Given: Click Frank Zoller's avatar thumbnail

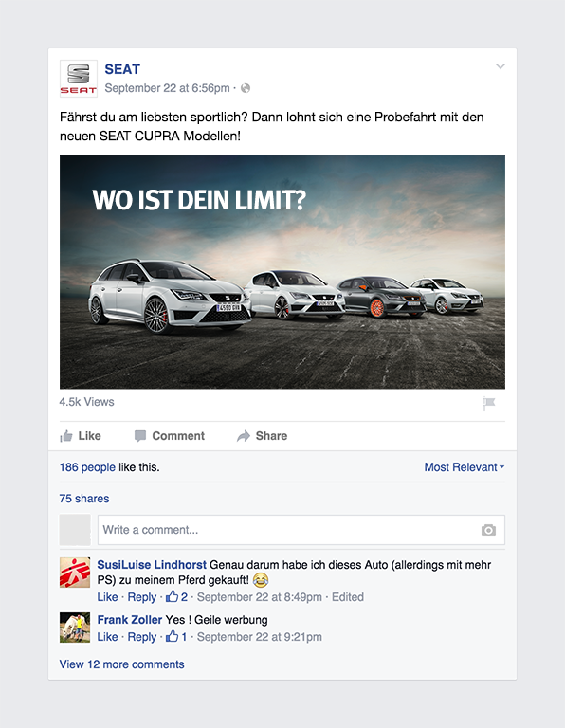Looking at the screenshot, I should click(x=75, y=628).
